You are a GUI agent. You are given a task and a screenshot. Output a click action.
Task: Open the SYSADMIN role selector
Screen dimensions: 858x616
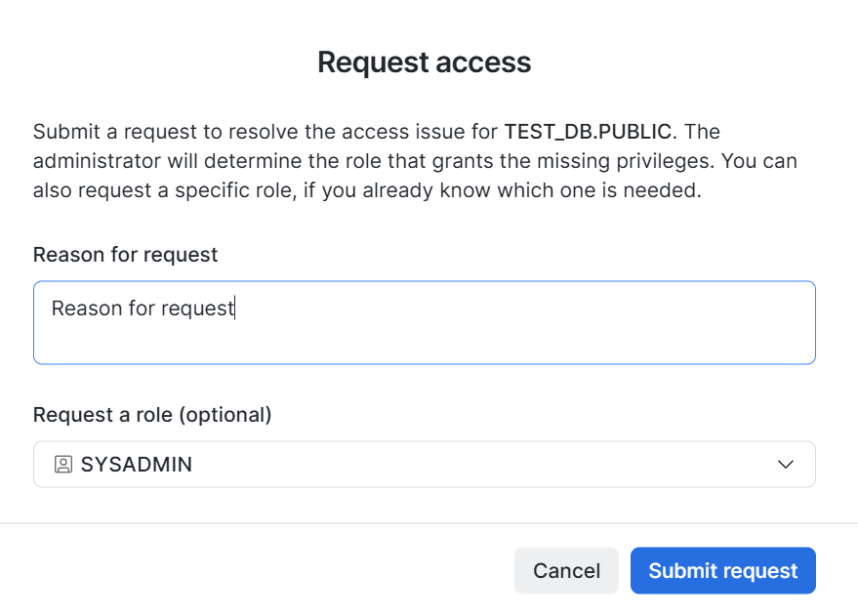click(424, 464)
